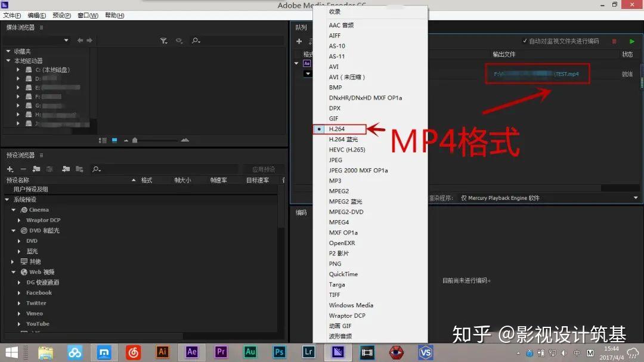Collapse the 本地驱动器 local drives node
Viewport: 644px width, 362px height.
(8, 60)
